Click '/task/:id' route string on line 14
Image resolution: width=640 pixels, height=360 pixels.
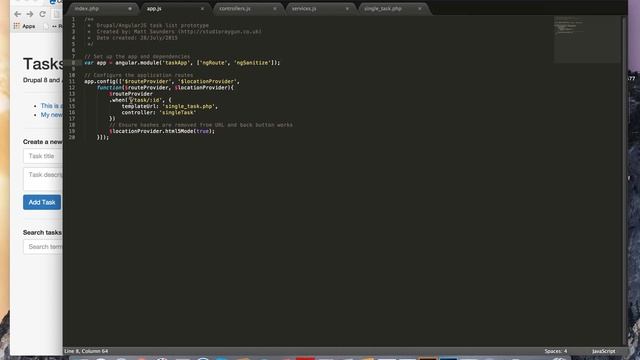pos(146,100)
